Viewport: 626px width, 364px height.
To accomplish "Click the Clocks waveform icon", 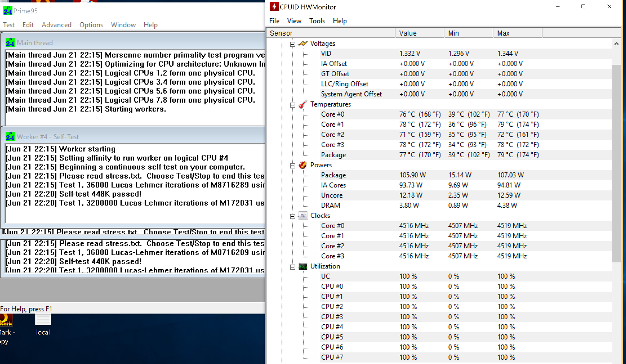I will click(303, 216).
